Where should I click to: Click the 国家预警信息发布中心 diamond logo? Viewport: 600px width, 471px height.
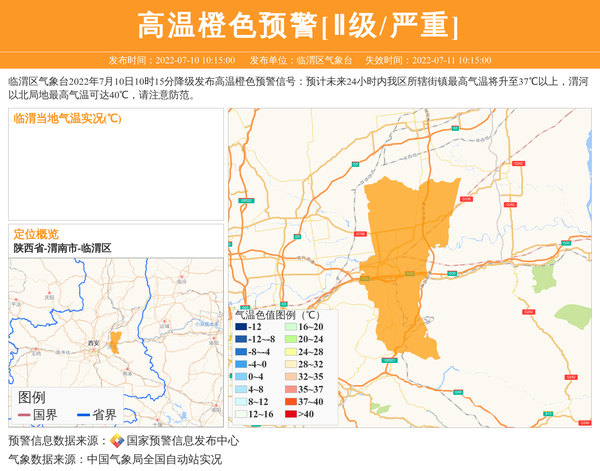pyautogui.click(x=117, y=440)
